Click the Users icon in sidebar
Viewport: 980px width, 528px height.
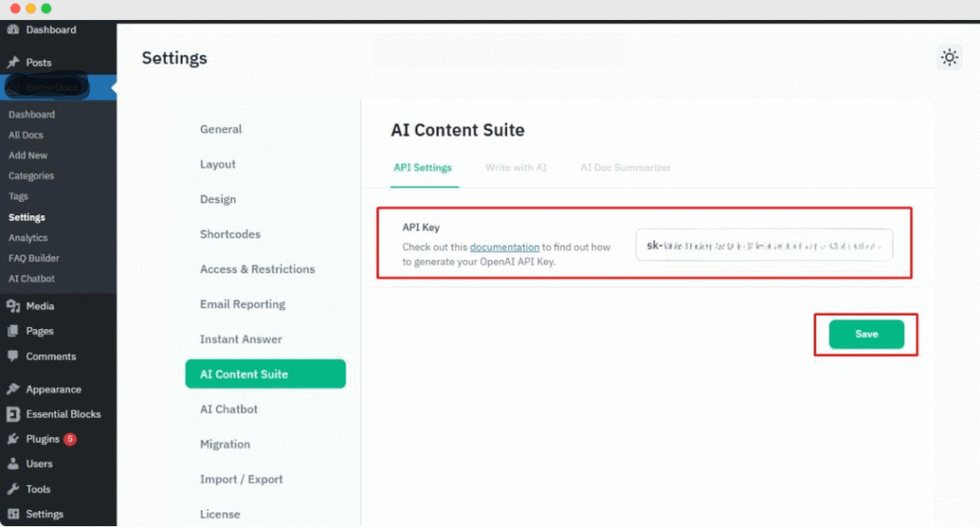pyautogui.click(x=13, y=464)
